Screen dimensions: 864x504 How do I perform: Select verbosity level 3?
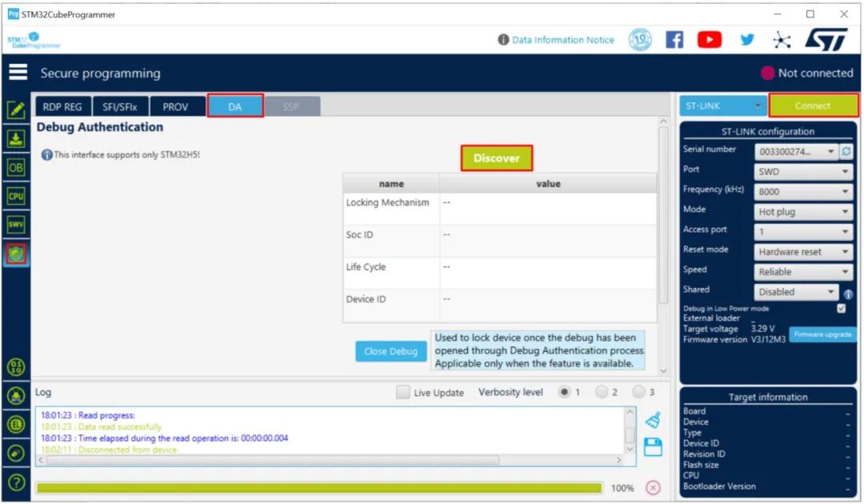click(x=638, y=392)
